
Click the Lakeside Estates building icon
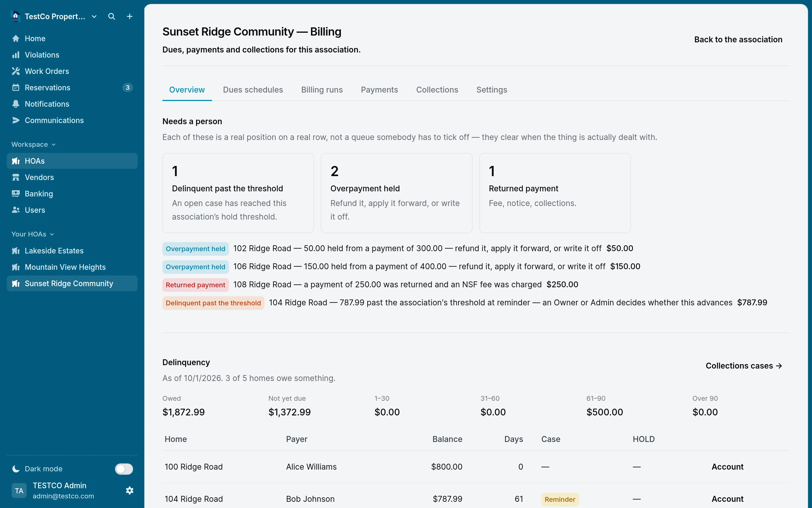[16, 251]
